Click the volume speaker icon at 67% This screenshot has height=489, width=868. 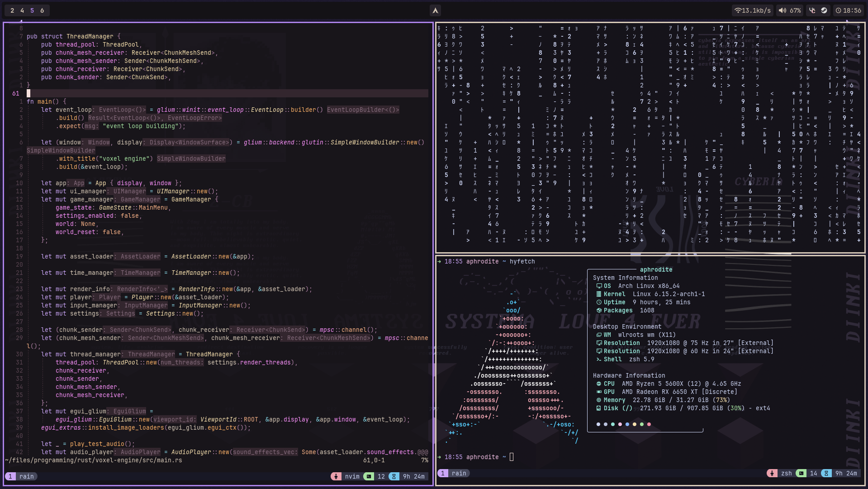[783, 10]
